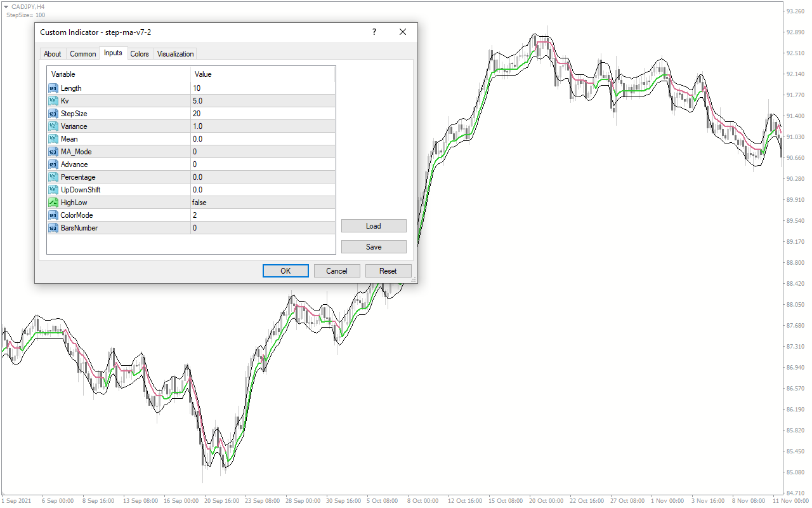Click the HighLow variable name

(x=74, y=203)
